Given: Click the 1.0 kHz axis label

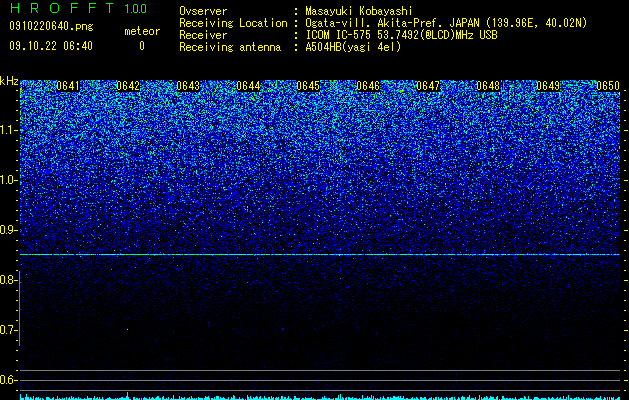Looking at the screenshot, I should [9, 180].
